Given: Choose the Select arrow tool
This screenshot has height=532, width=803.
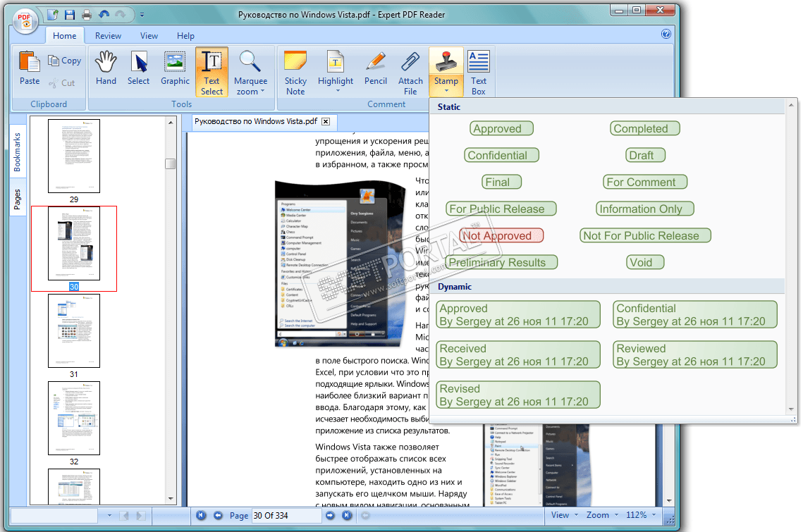Looking at the screenshot, I should pos(138,68).
